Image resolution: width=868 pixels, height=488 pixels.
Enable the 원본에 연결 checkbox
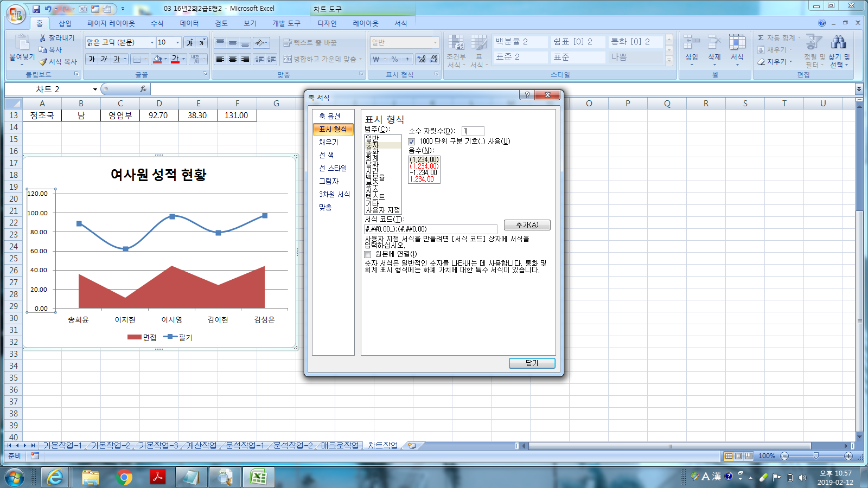pyautogui.click(x=368, y=254)
